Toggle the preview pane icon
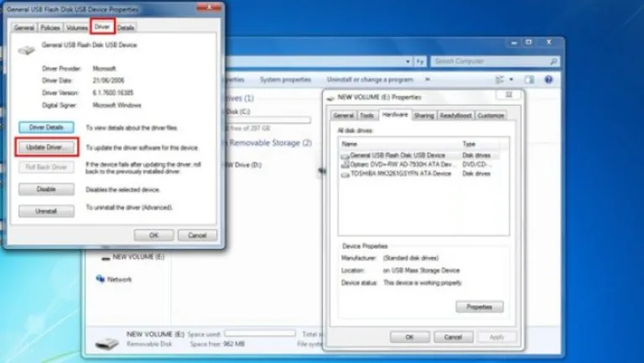 [529, 80]
